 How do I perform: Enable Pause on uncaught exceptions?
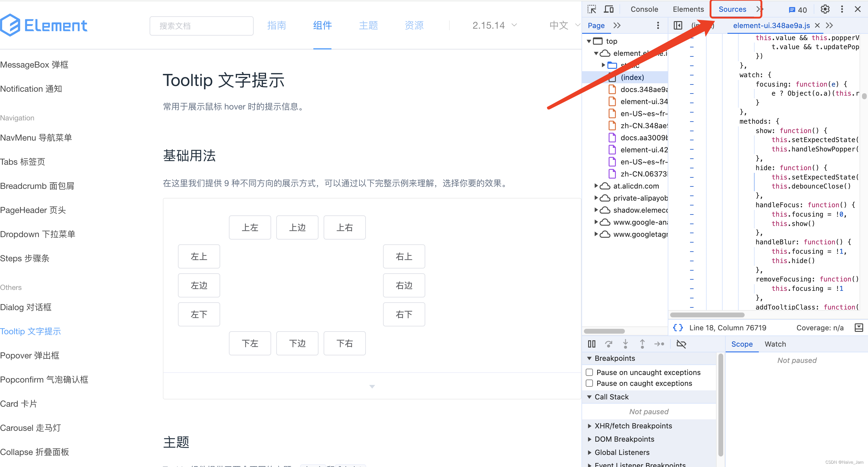coord(589,372)
